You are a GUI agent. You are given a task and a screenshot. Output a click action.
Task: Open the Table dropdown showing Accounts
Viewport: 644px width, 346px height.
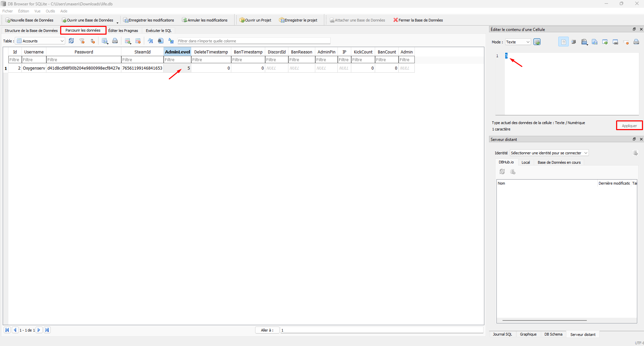pos(40,41)
